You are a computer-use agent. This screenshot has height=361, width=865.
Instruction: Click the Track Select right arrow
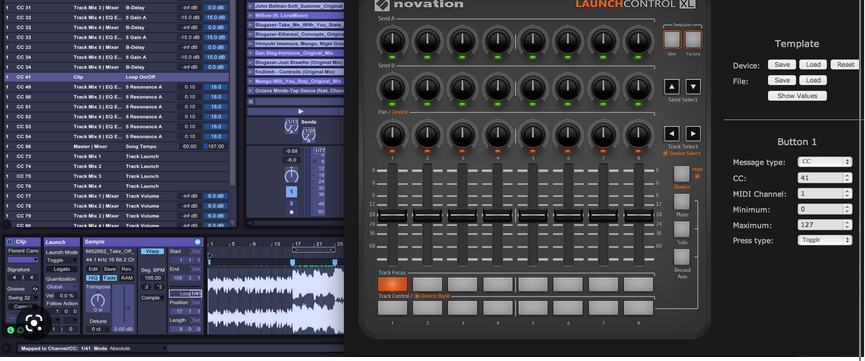coord(693,134)
